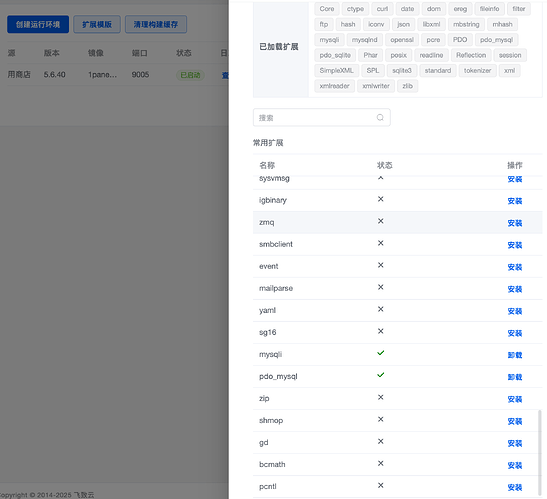Click the 已启动 status badge
Screen dimensions: 547x499
click(x=190, y=75)
